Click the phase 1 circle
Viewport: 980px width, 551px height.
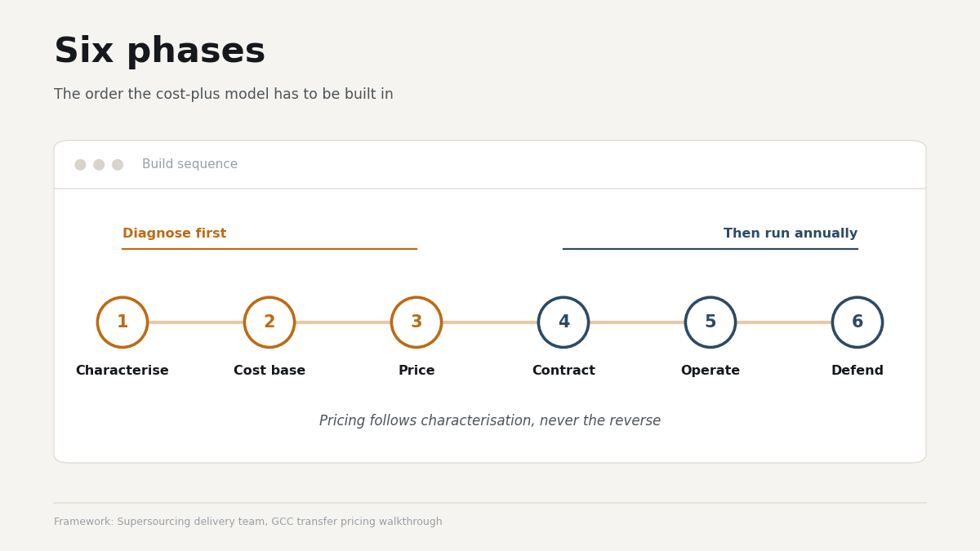click(x=122, y=322)
